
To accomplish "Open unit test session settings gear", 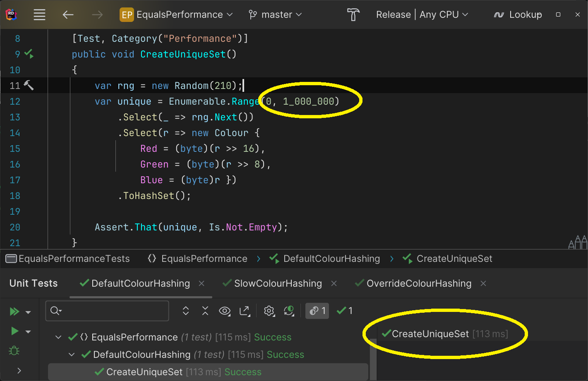I will pyautogui.click(x=269, y=311).
